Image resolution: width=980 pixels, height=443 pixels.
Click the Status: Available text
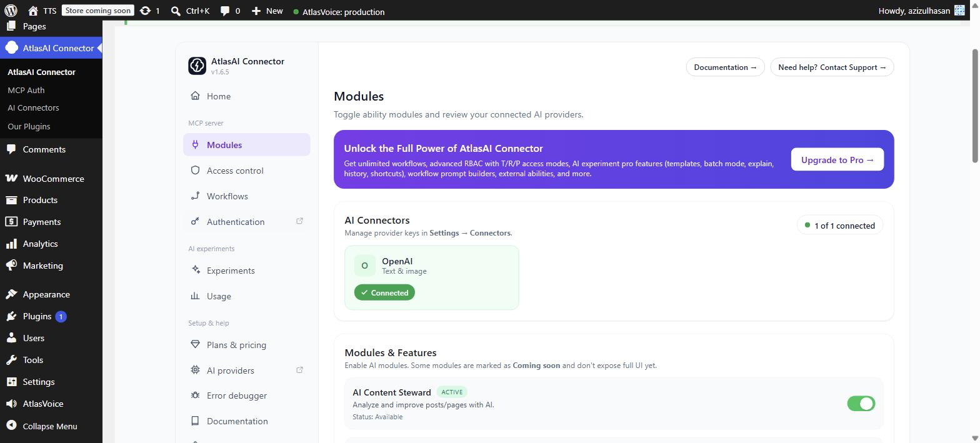377,417
